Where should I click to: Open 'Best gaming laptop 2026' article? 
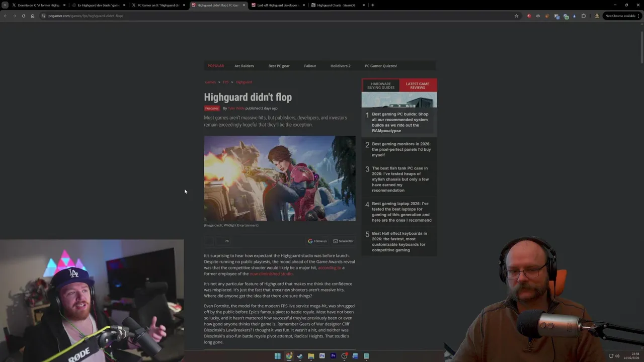[x=401, y=212]
